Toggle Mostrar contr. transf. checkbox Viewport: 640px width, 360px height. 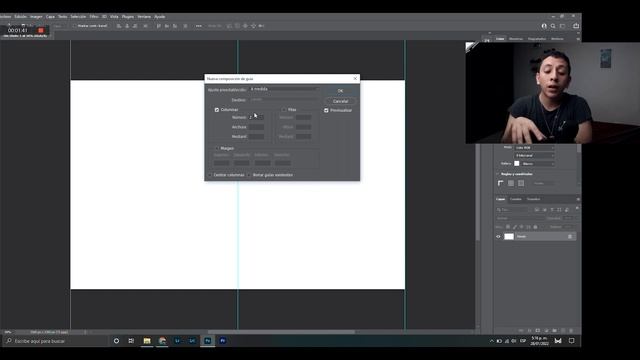pyautogui.click(x=74, y=26)
